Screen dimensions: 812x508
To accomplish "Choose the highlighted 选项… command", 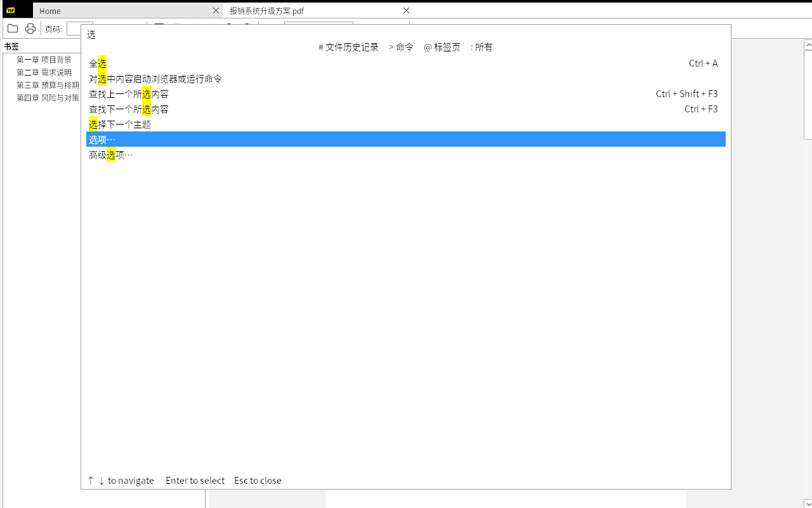I will pos(406,139).
